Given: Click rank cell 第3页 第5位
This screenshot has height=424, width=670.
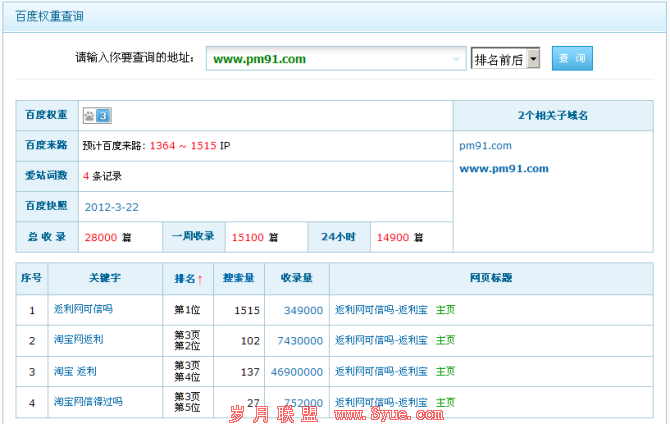Looking at the screenshot, I should pyautogui.click(x=187, y=402).
